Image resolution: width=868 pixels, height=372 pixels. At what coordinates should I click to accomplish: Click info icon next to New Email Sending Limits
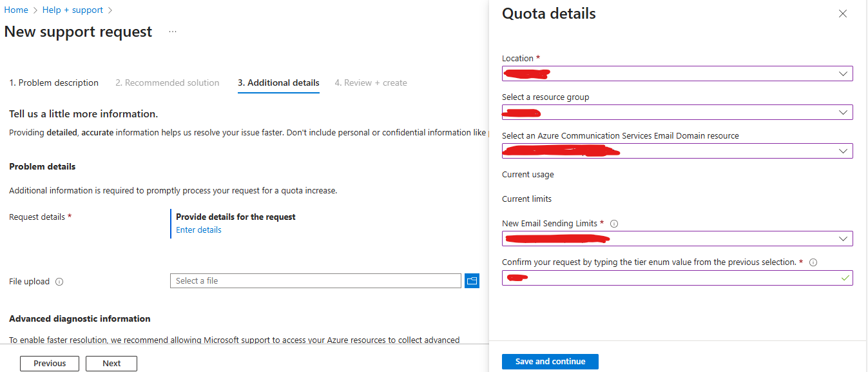(x=614, y=224)
